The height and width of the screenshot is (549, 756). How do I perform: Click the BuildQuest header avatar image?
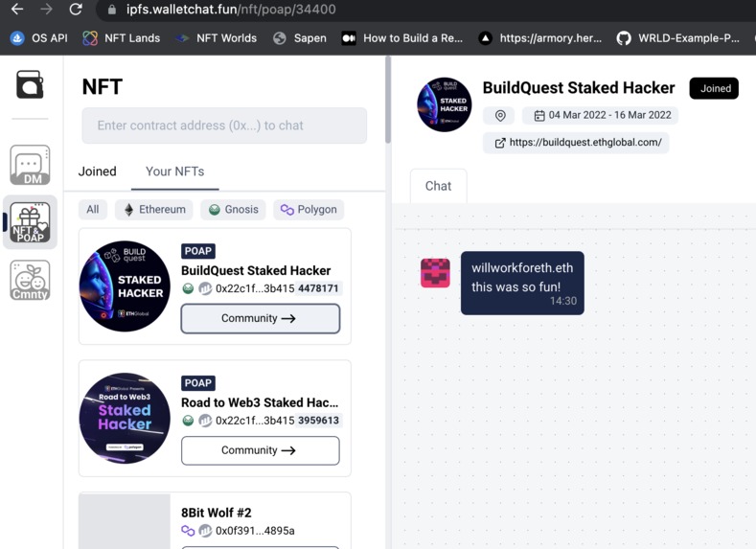tap(444, 104)
